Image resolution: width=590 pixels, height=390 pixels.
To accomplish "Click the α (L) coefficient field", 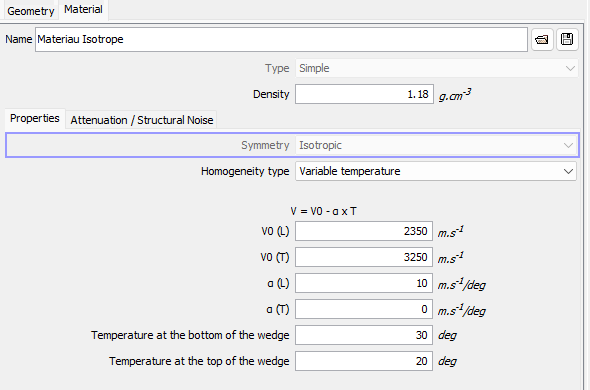I will coord(364,283).
